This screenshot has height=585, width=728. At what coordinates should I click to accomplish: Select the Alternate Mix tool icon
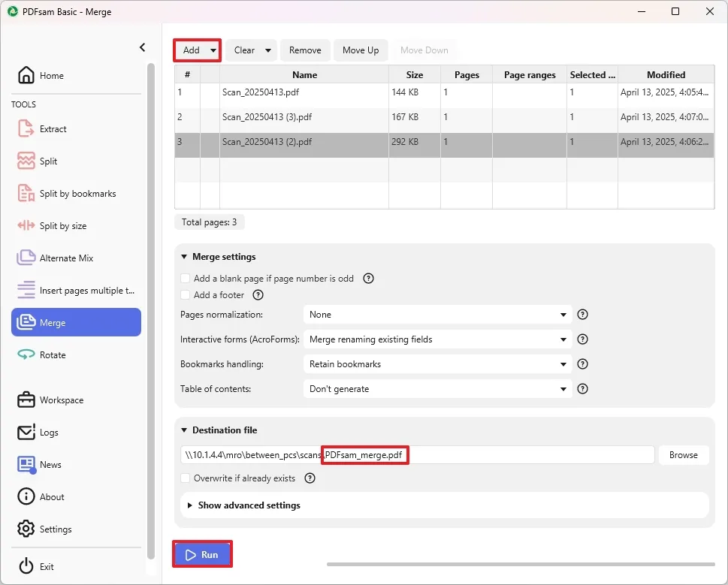(x=26, y=258)
